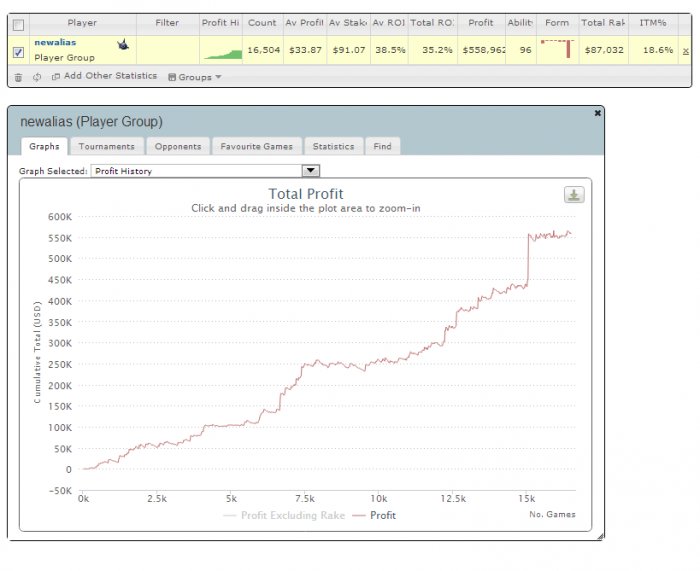Image resolution: width=700 pixels, height=571 pixels.
Task: Toggle the Profit legend series
Action: coord(374,516)
